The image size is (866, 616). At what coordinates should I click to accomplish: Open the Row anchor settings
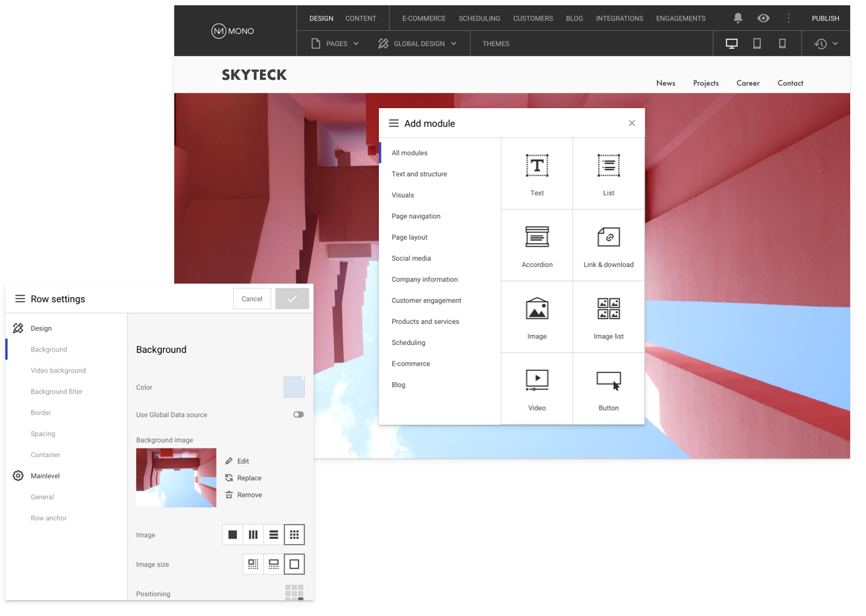click(x=49, y=518)
